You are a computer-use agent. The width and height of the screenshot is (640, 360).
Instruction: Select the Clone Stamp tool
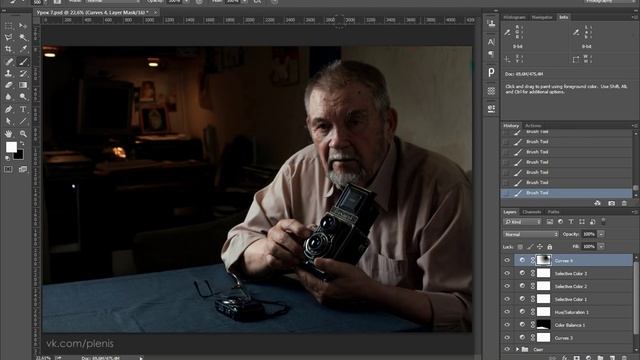[x=9, y=73]
